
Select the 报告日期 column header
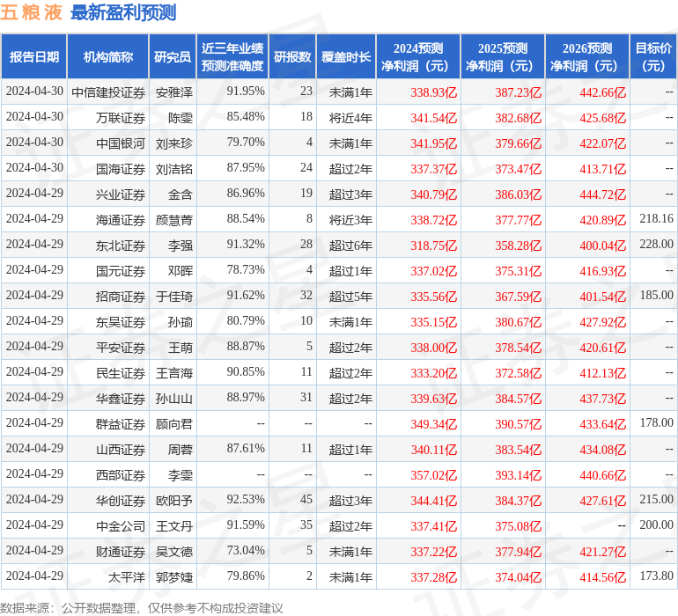[x=34, y=56]
